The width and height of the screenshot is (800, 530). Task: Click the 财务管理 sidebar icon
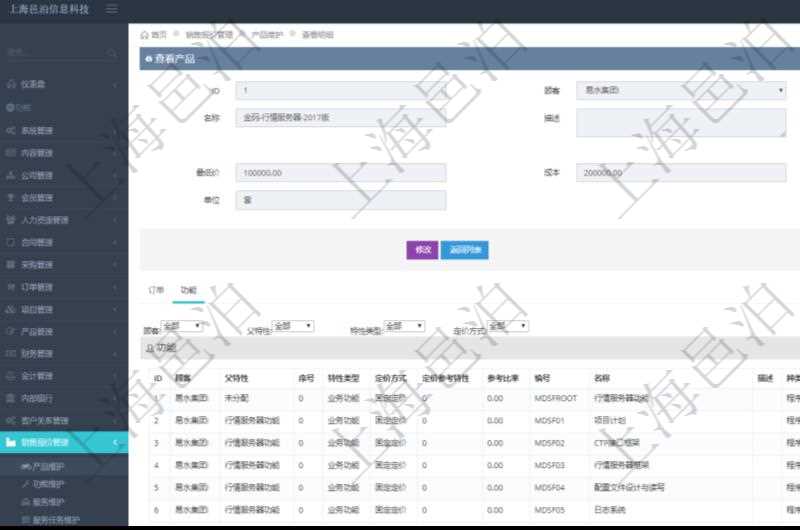pyautogui.click(x=11, y=354)
